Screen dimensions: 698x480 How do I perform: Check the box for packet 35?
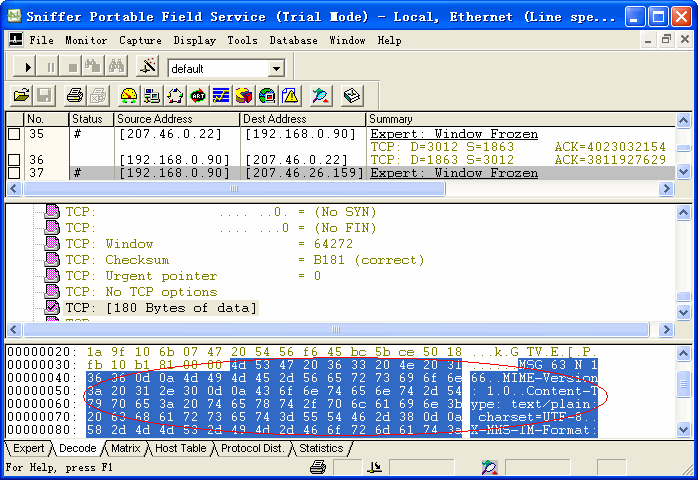click(14, 134)
